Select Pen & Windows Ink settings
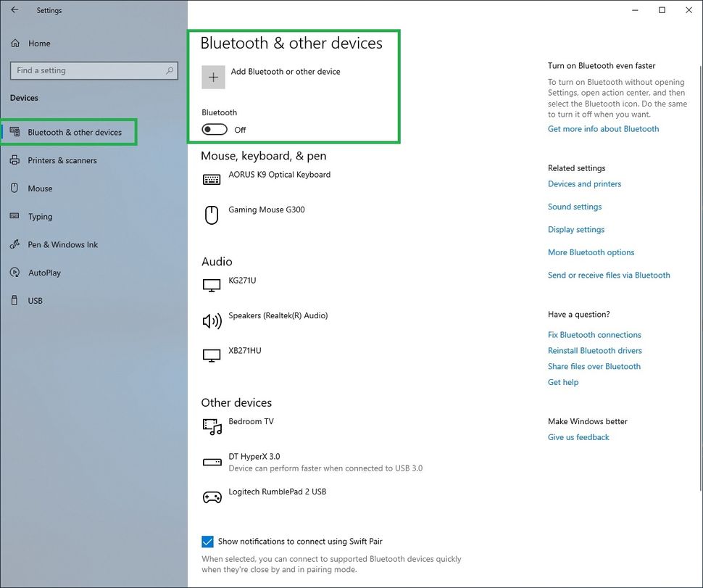703x588 pixels. coord(16,244)
